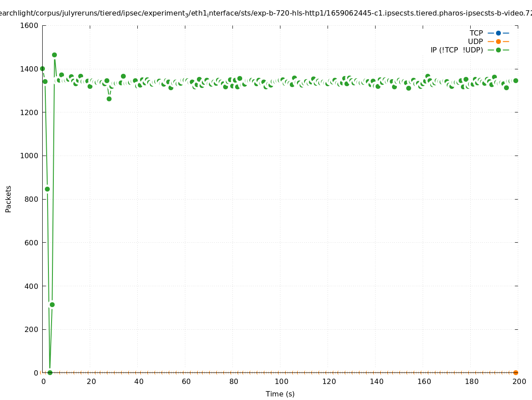Click the 1000 tick on y-axis
The height and width of the screenshot is (400, 532).
tap(29, 156)
